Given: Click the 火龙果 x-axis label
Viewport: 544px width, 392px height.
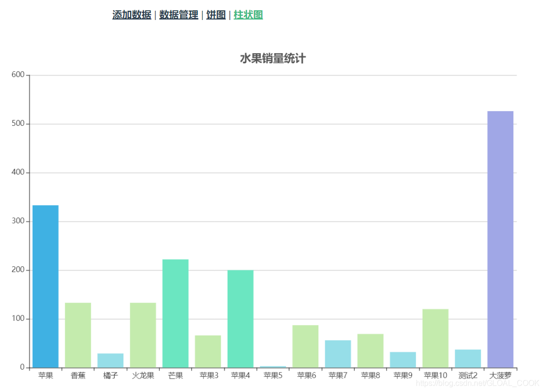Looking at the screenshot, I should [x=143, y=375].
